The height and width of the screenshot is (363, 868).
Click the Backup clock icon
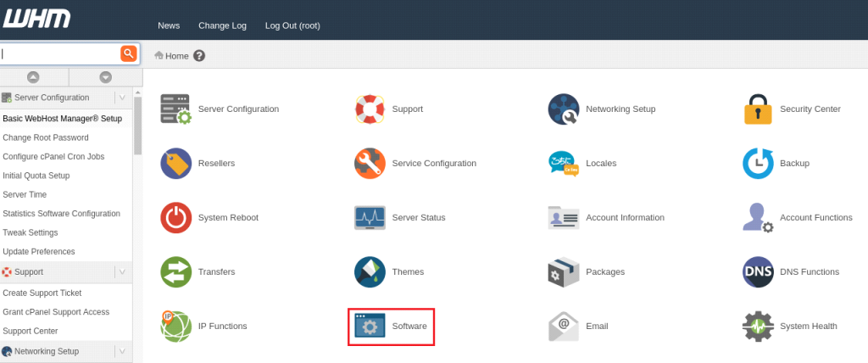coord(758,164)
